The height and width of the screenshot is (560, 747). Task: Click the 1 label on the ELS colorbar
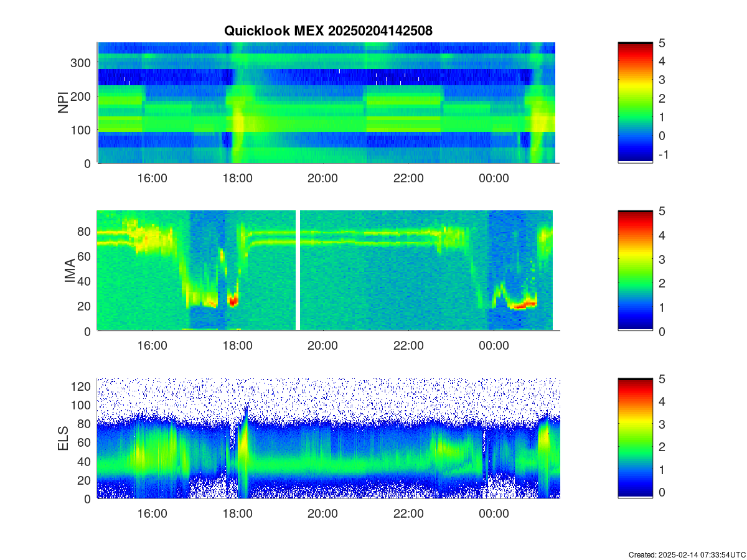point(662,469)
